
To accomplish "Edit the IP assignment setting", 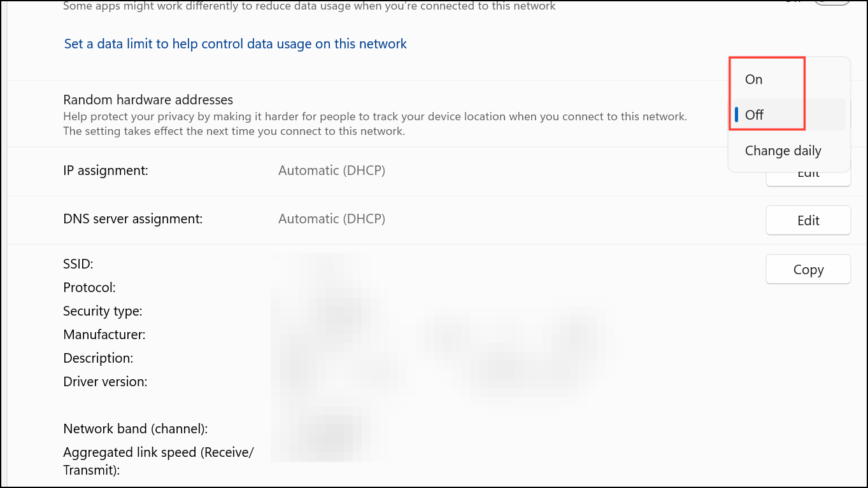I will click(808, 172).
